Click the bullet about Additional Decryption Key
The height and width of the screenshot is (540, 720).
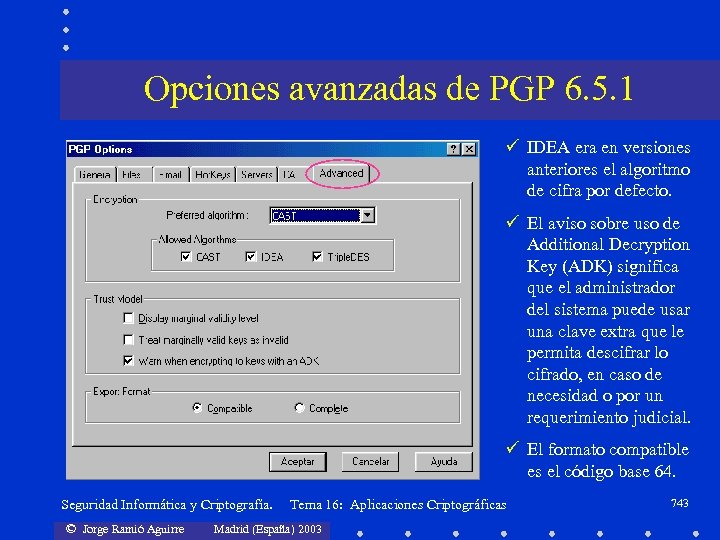[608, 320]
